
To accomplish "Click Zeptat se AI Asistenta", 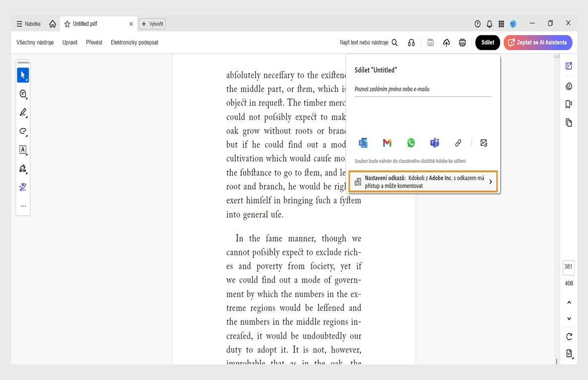I will (x=538, y=43).
